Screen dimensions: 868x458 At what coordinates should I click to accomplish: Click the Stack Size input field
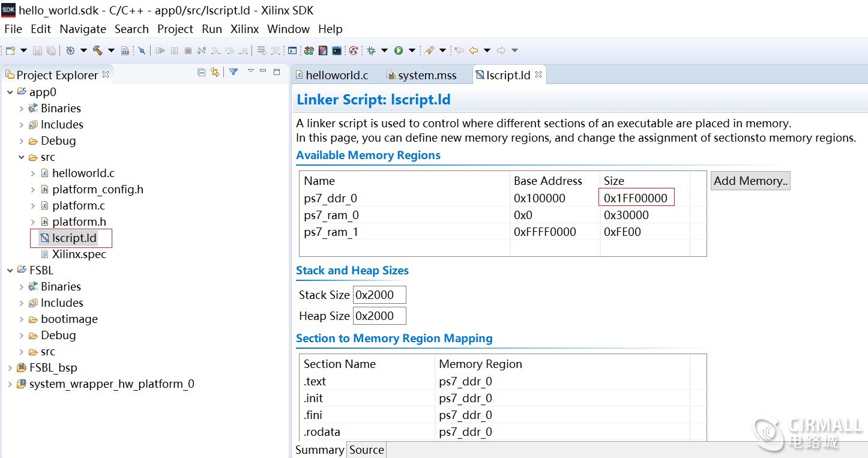(379, 295)
